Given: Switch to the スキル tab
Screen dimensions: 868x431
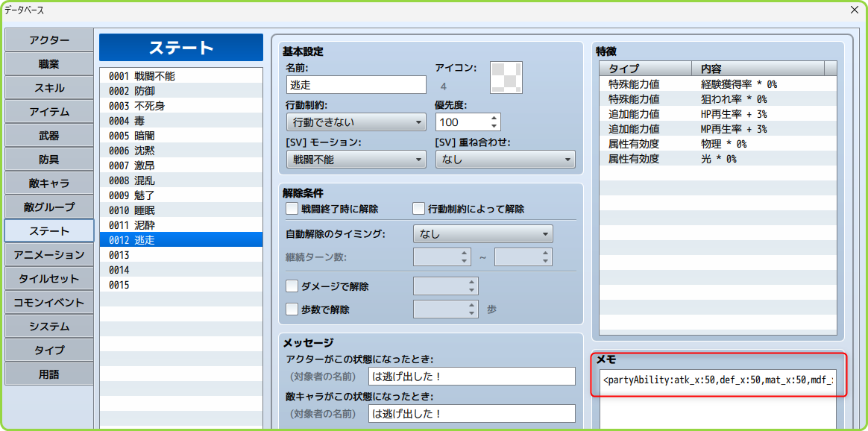Looking at the screenshot, I should [49, 88].
